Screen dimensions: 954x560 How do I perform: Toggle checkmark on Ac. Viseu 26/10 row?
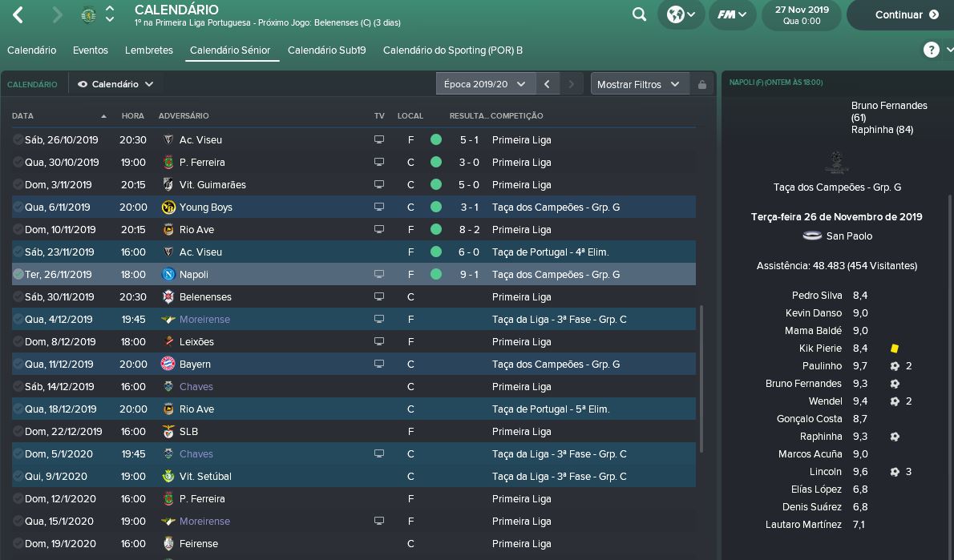(x=18, y=139)
